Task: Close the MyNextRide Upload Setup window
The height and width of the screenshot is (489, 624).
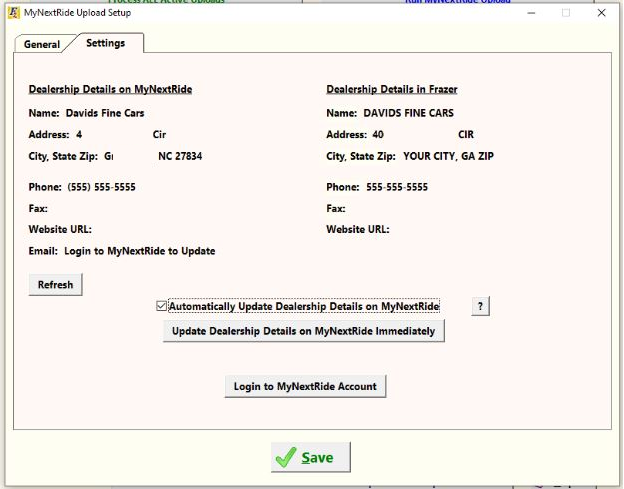Action: (x=601, y=13)
